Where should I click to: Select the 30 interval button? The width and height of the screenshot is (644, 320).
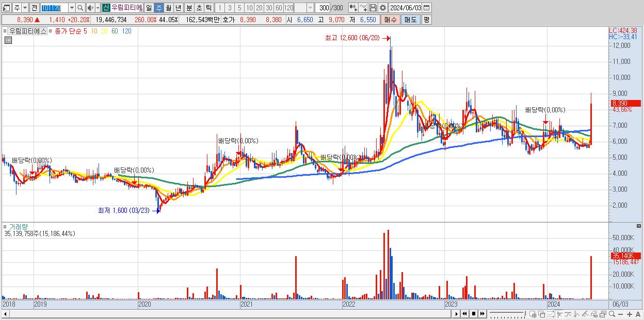click(x=269, y=8)
